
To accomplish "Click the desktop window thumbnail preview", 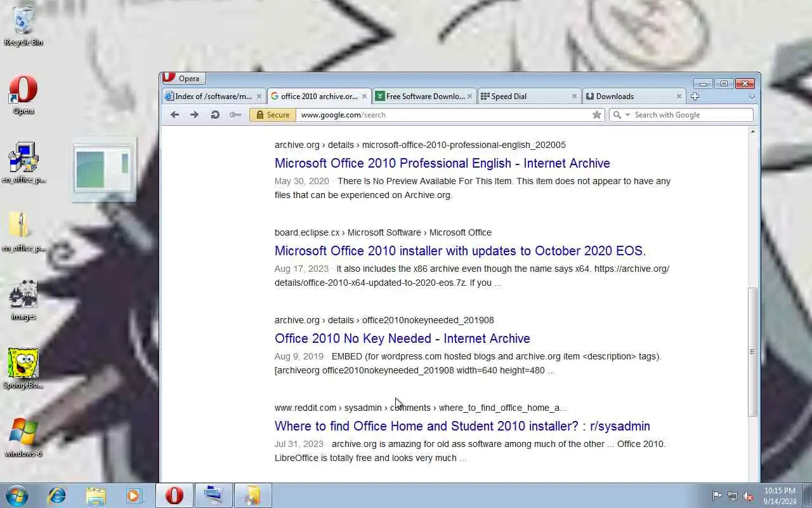I will coord(103,170).
